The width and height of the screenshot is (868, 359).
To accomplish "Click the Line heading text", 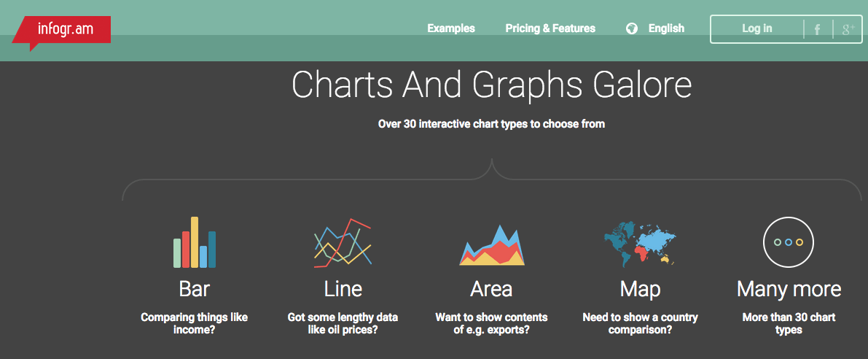I will coord(343,289).
